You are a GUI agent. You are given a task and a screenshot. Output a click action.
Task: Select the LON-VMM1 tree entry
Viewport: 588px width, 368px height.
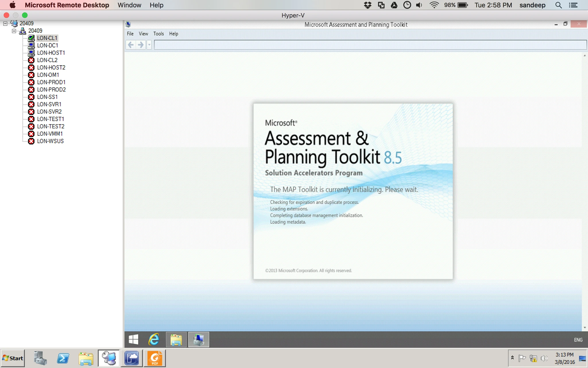(x=50, y=134)
